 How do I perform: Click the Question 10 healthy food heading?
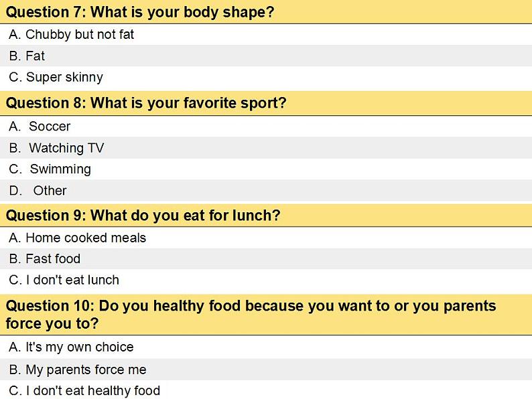(251, 314)
